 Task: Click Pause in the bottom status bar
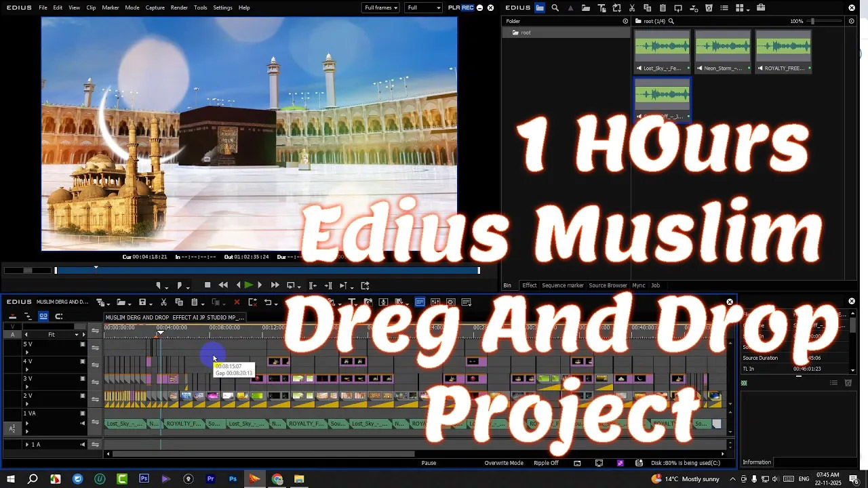click(429, 463)
